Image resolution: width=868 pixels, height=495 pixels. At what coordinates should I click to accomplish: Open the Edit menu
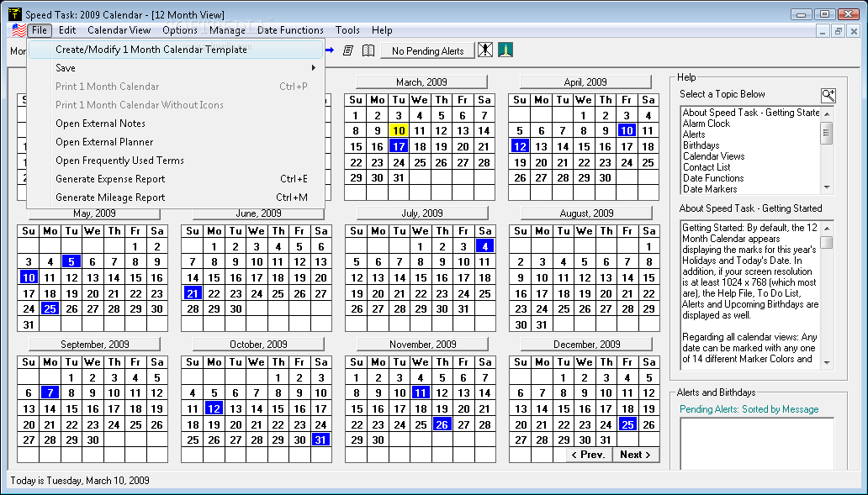pyautogui.click(x=67, y=30)
